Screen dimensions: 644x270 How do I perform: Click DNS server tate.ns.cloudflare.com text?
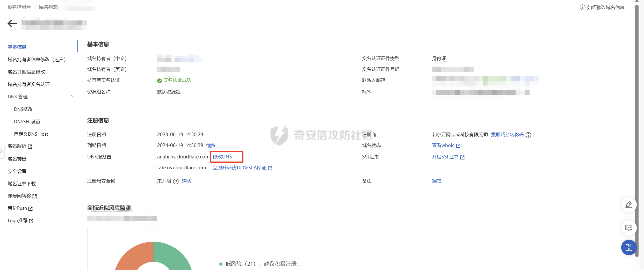(182, 168)
